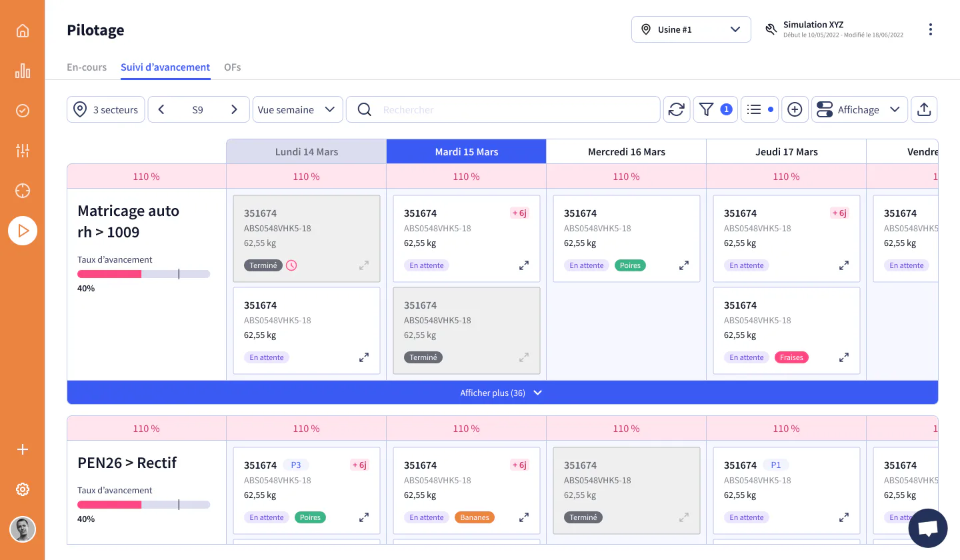Click the list view icon button
Image resolution: width=960 pixels, height=560 pixels.
tap(760, 109)
